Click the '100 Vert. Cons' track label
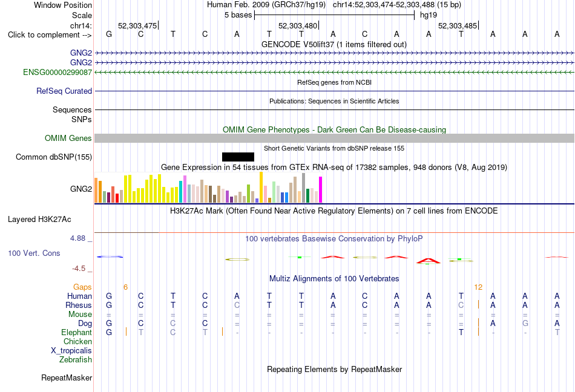Image resolution: width=575 pixels, height=392 pixels. [34, 253]
